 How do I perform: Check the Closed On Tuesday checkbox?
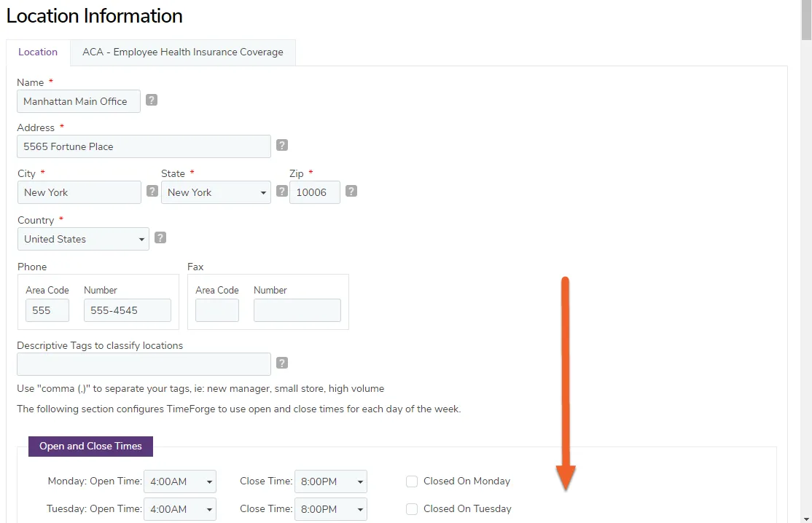[x=412, y=509]
